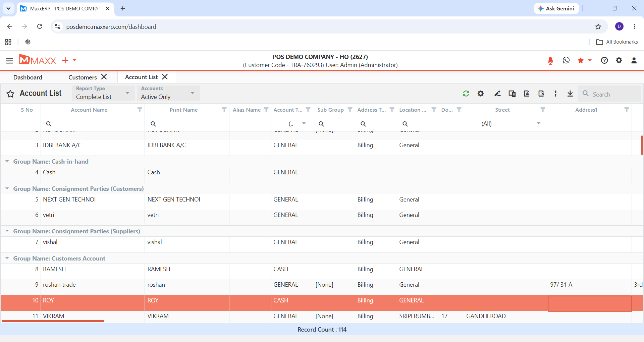Click the refresh icon in Account List toolbar

(466, 94)
